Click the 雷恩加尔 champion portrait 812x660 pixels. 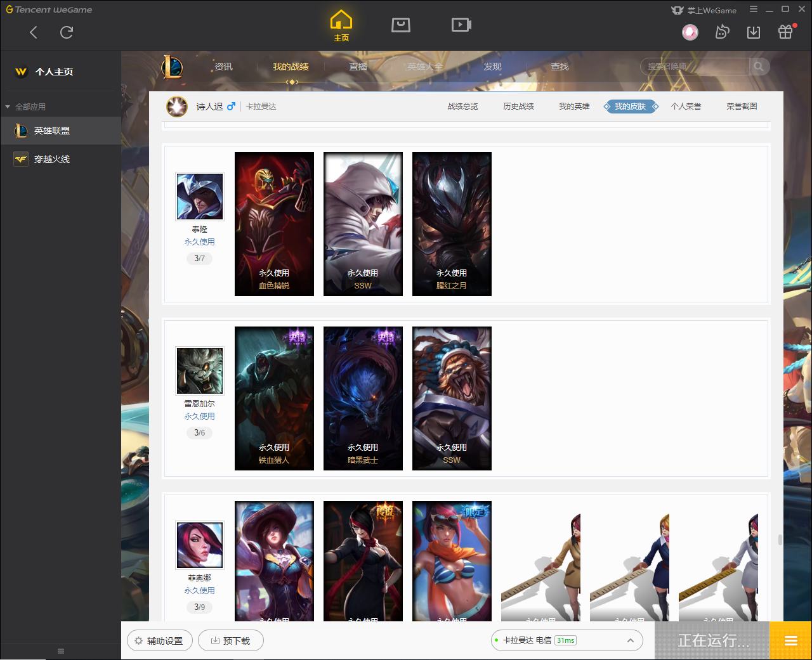coord(200,371)
